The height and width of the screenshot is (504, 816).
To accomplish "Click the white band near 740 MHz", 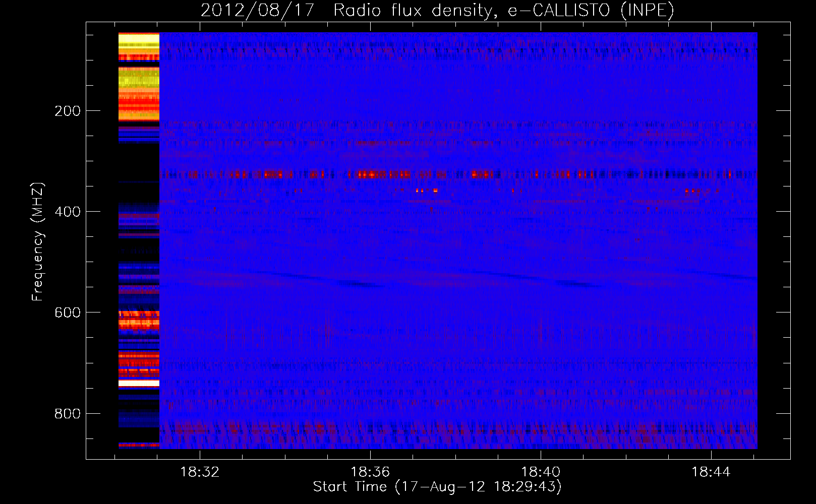I will click(139, 384).
